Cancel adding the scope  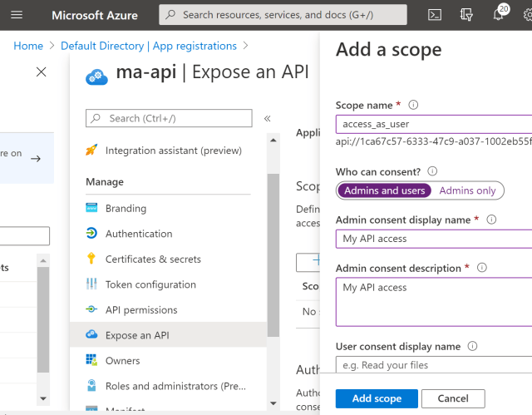tap(453, 398)
